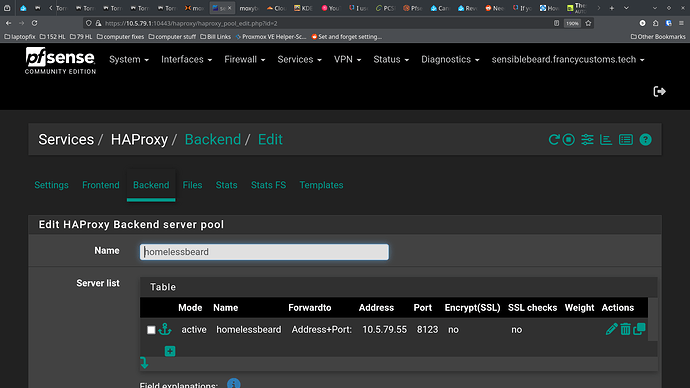Screen dimensions: 690x388
Task: Open the Files tab
Action: (192, 185)
